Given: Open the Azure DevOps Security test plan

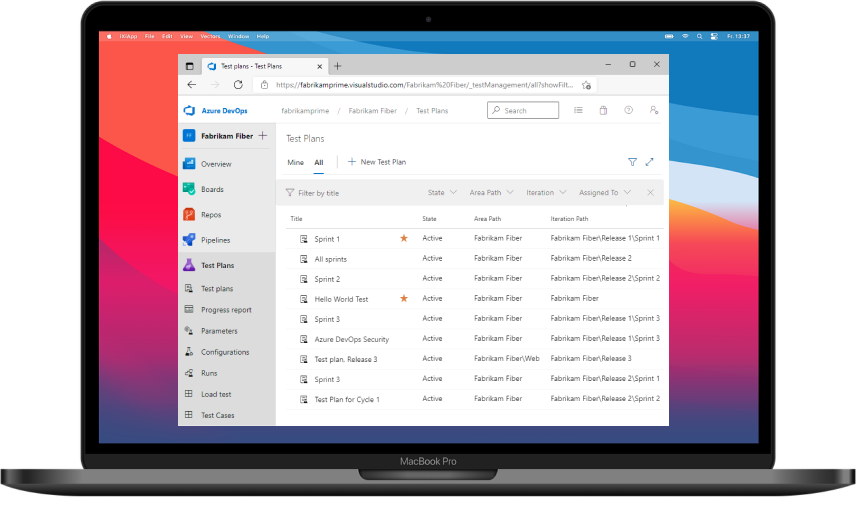Looking at the screenshot, I should (x=351, y=339).
